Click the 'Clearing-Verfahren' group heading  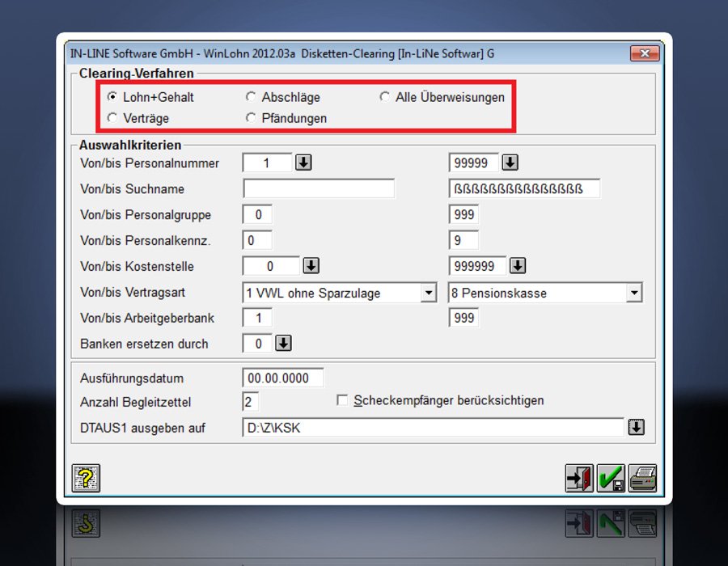[136, 74]
